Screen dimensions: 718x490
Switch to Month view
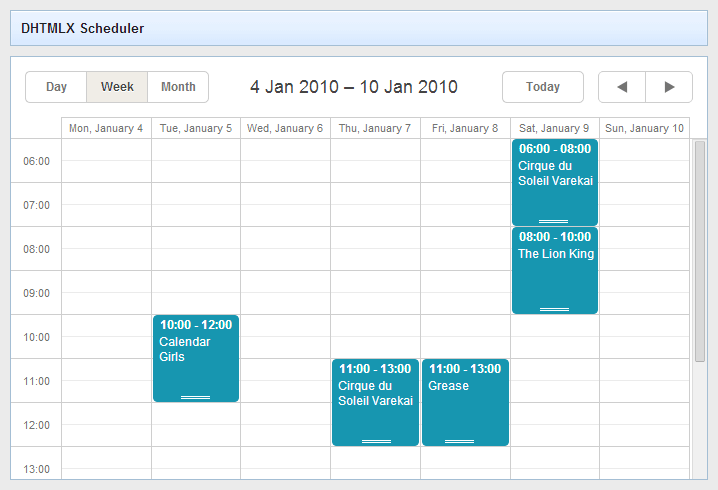tap(178, 87)
